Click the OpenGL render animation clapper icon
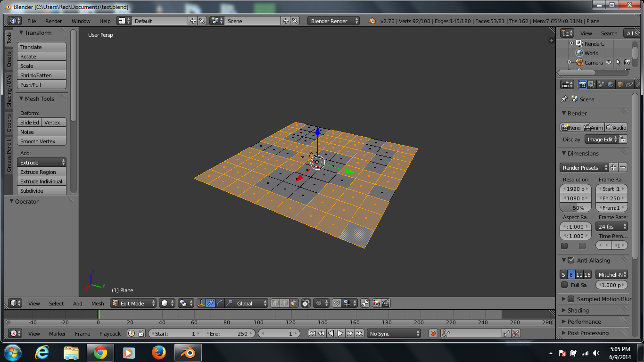 click(x=386, y=303)
